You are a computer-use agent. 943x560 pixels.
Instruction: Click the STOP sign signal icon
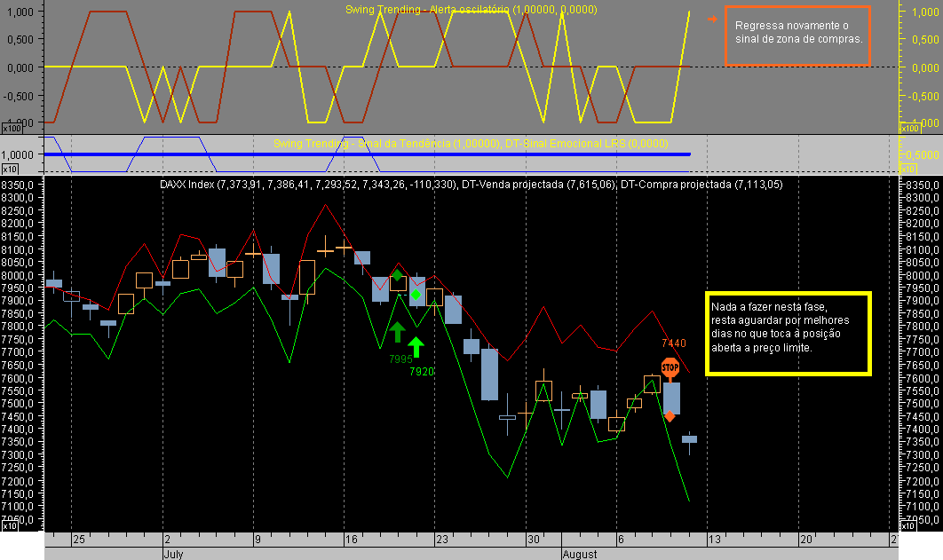tap(670, 366)
